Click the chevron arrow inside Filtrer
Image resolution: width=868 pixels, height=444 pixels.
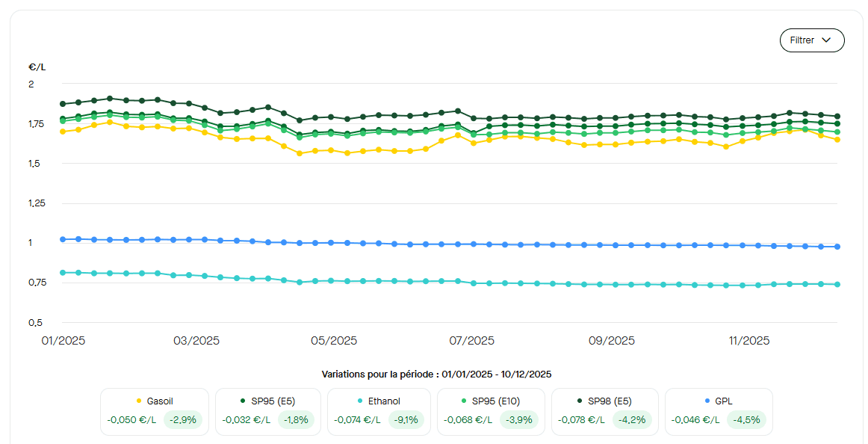[x=826, y=40]
